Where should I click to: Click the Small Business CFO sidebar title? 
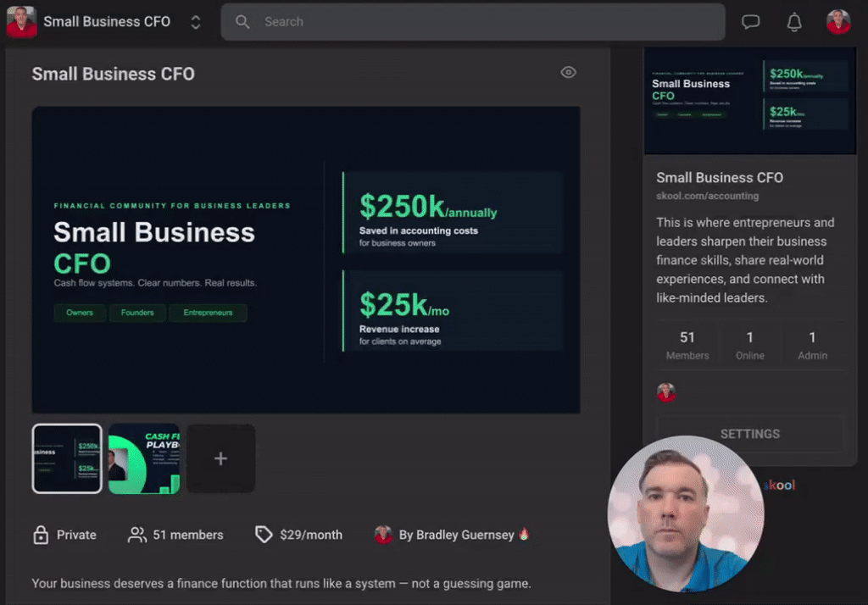[719, 178]
